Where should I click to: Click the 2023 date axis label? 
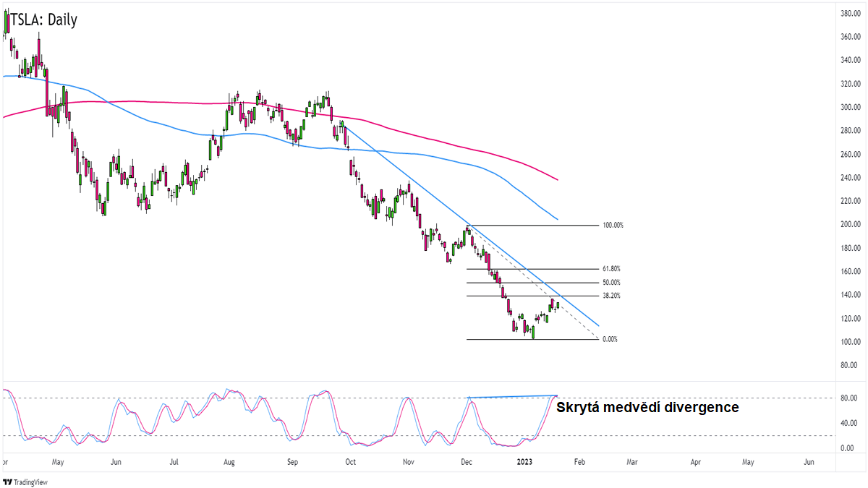tap(524, 461)
